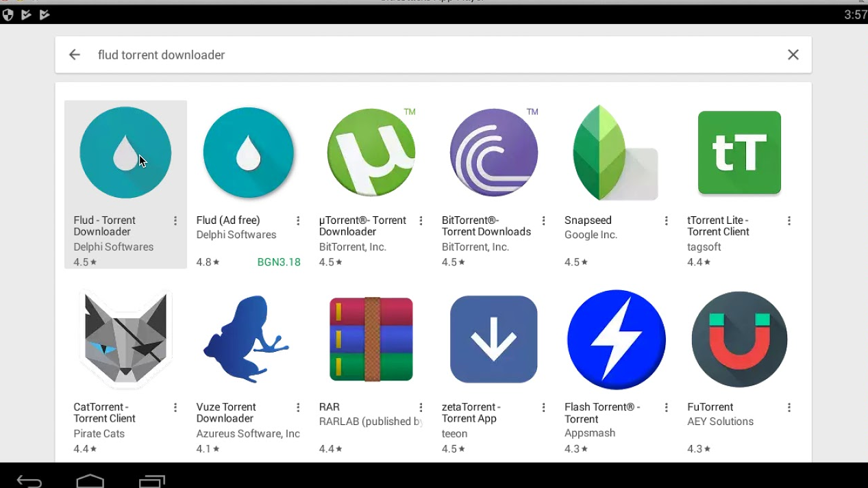Click the 'Pirate Cats' developer name
868x488 pixels.
(x=99, y=434)
